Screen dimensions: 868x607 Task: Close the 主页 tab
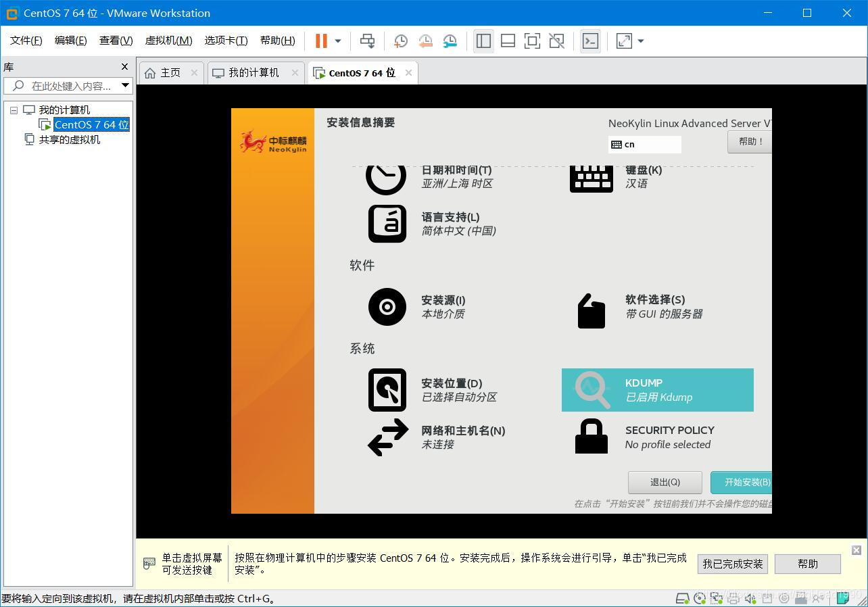point(194,73)
